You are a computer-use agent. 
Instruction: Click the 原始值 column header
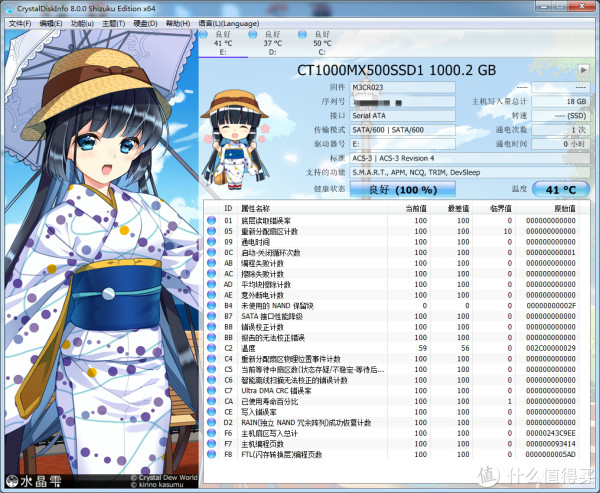[x=546, y=208]
